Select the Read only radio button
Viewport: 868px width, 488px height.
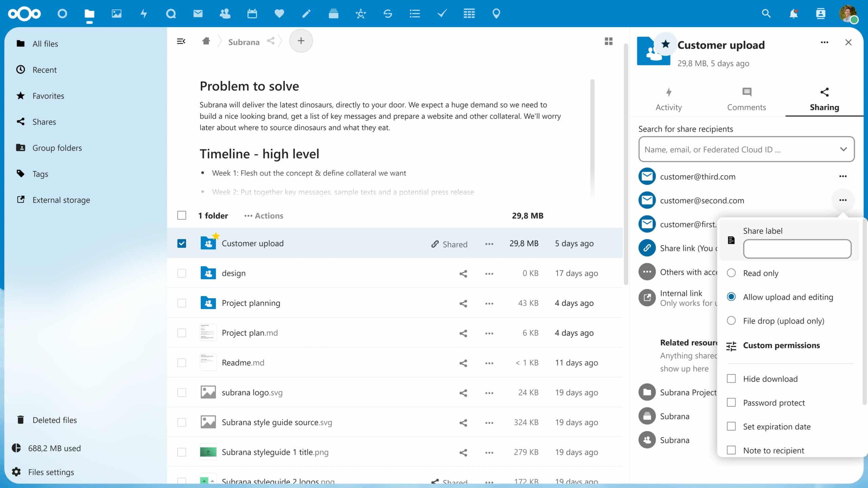click(x=731, y=272)
